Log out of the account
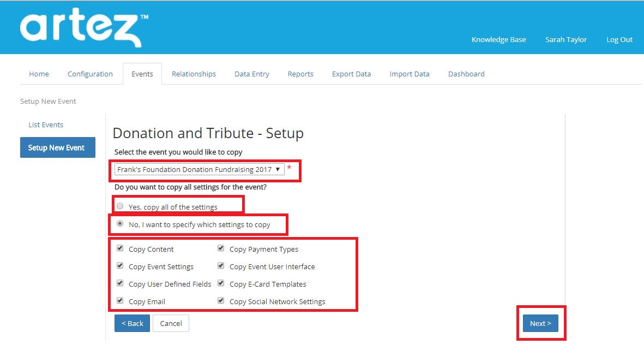 619,39
